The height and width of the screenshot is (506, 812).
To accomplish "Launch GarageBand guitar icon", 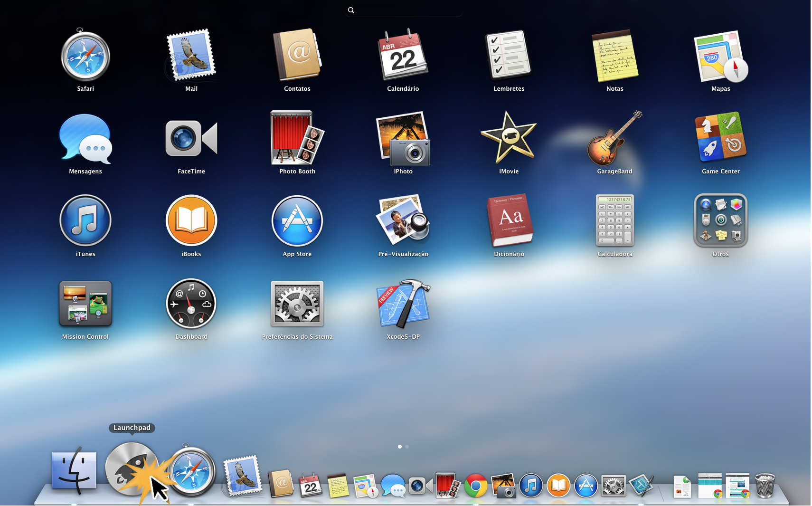I will (615, 138).
